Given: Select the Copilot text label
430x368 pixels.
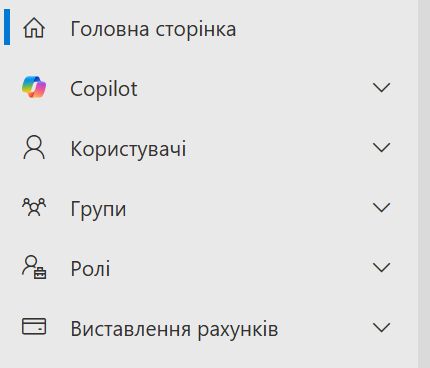Looking at the screenshot, I should point(104,89).
